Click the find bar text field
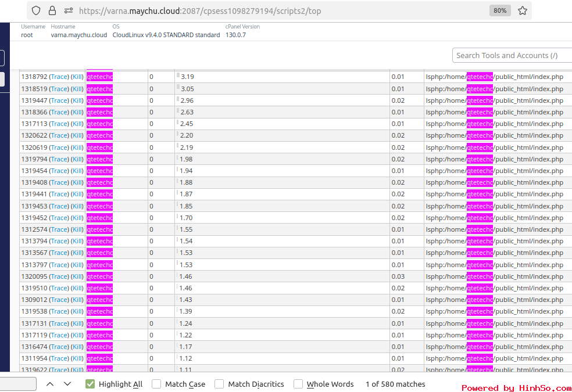The width and height of the screenshot is (572, 392). tap(18, 384)
